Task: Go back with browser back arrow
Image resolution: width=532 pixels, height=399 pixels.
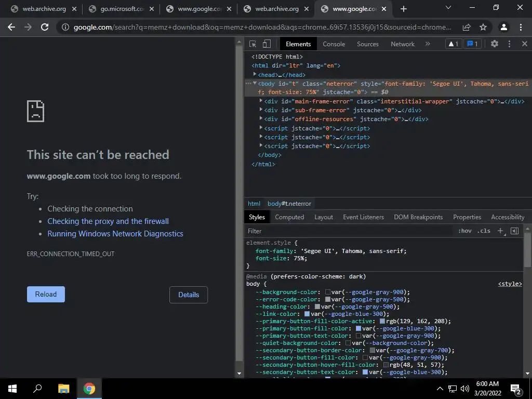Action: tap(11, 27)
